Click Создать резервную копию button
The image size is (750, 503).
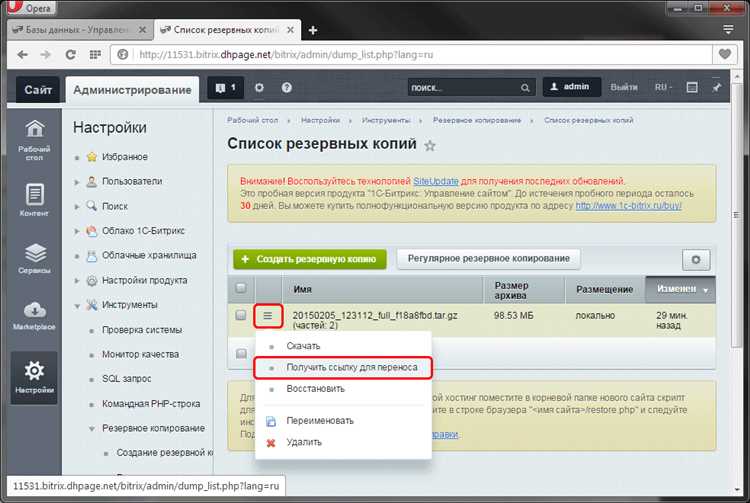(310, 259)
